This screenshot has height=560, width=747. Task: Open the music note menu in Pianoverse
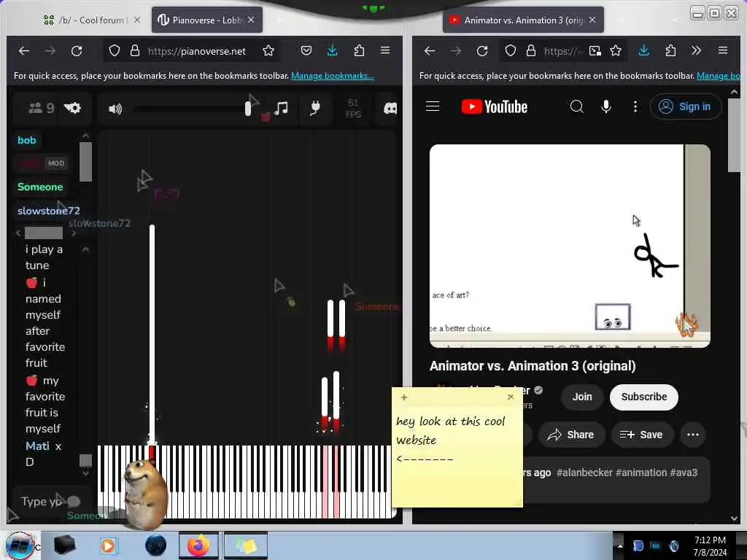point(281,108)
